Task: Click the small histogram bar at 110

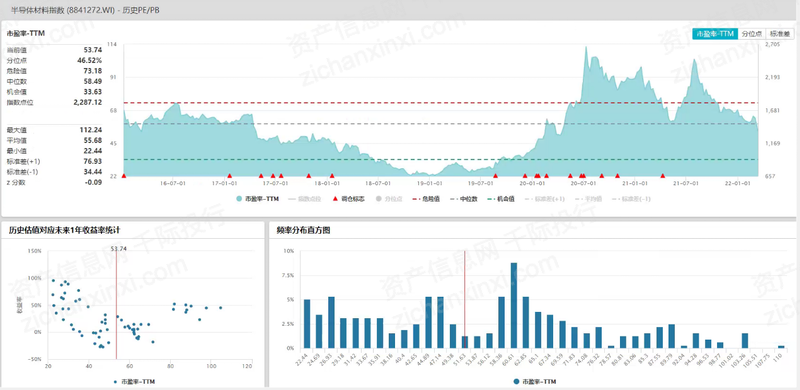Action: (x=781, y=347)
